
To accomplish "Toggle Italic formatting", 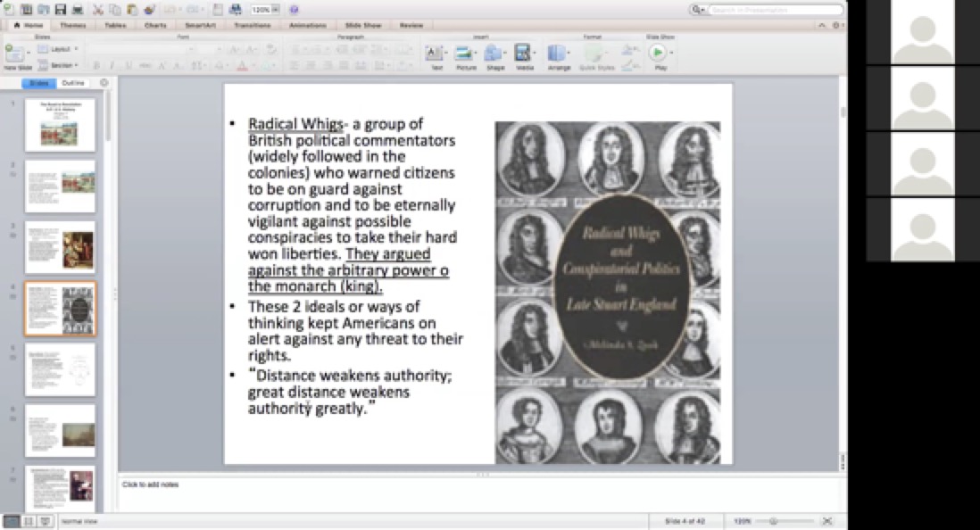I will coord(112,66).
